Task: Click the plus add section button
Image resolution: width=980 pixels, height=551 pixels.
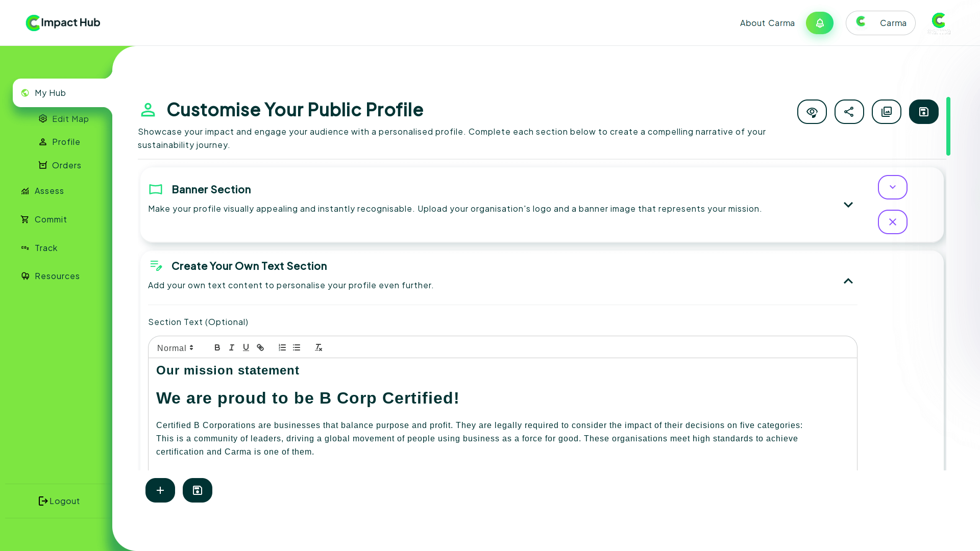Action: click(160, 490)
